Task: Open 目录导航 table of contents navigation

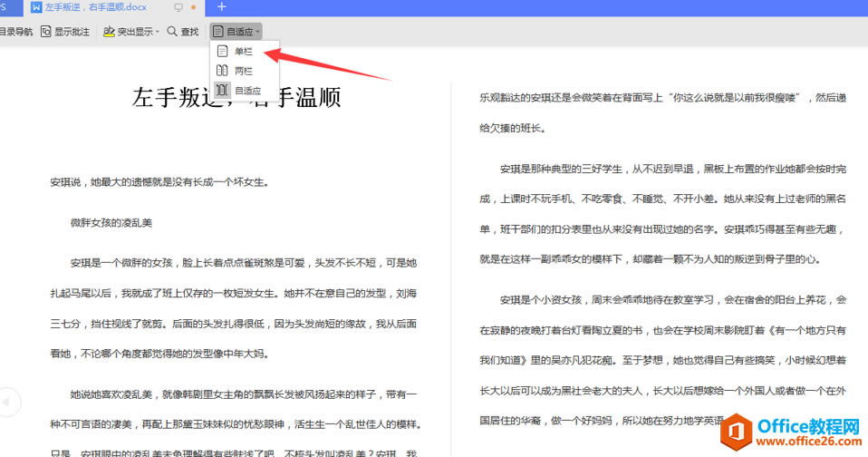Action: pyautogui.click(x=16, y=32)
